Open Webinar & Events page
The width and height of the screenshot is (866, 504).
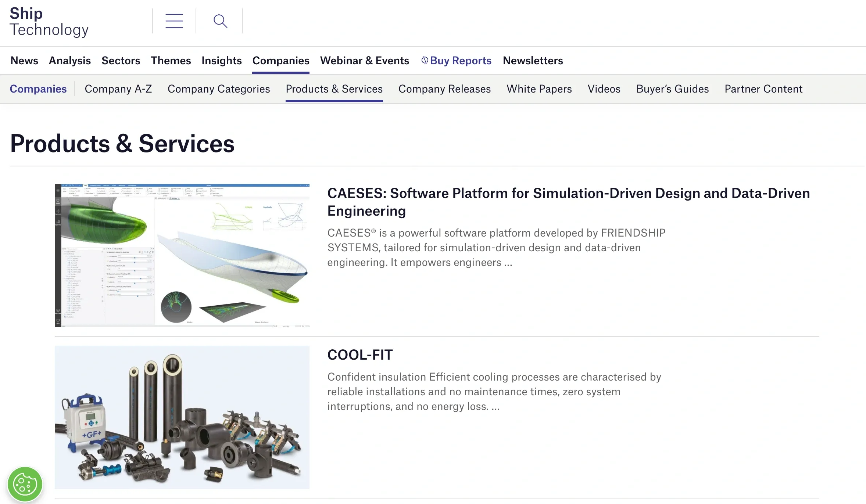coord(364,61)
